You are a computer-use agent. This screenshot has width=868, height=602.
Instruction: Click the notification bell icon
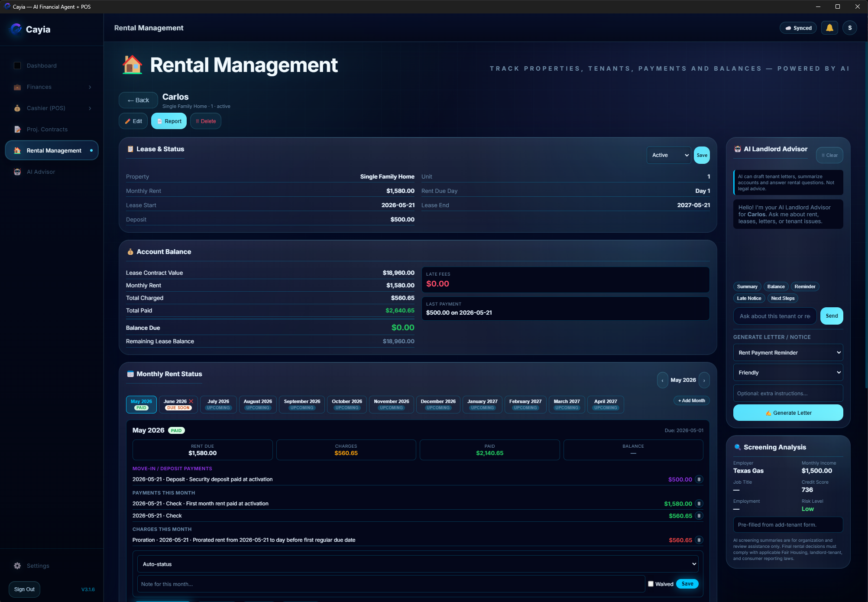(829, 28)
